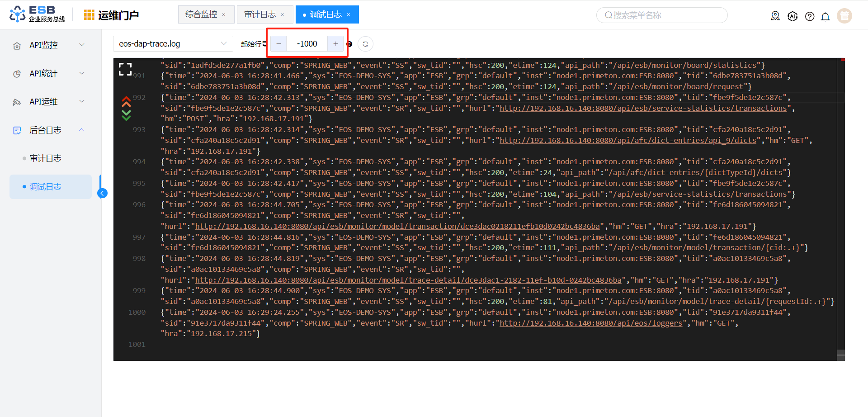Open the notifications bell icon
The width and height of the screenshot is (868, 417).
826,17
